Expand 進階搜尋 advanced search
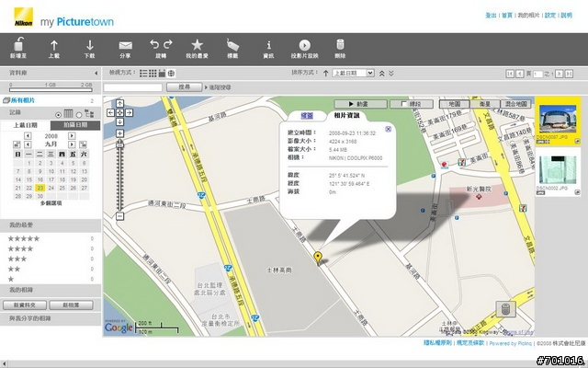Image resolution: width=588 pixels, height=368 pixels. [x=218, y=87]
